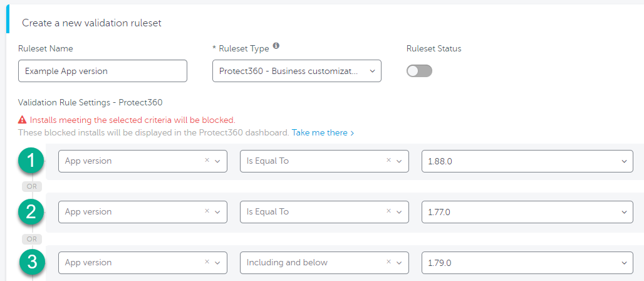Click the second OR connector label

pyautogui.click(x=31, y=239)
